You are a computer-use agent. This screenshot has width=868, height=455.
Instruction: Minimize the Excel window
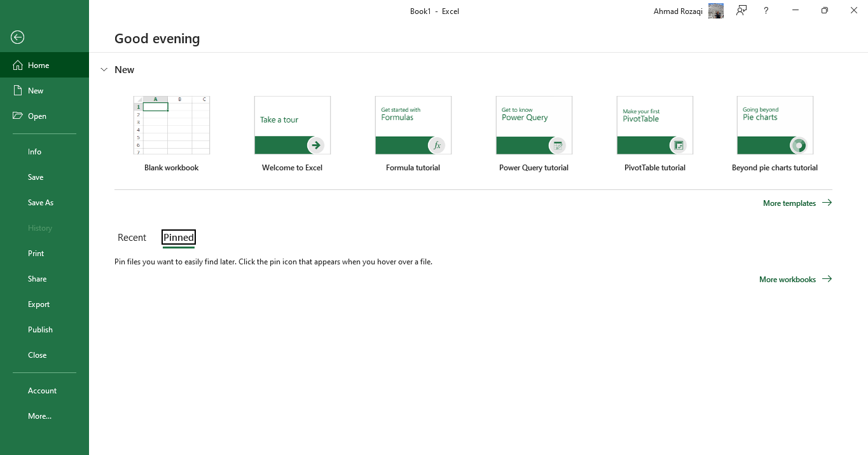pos(796,10)
